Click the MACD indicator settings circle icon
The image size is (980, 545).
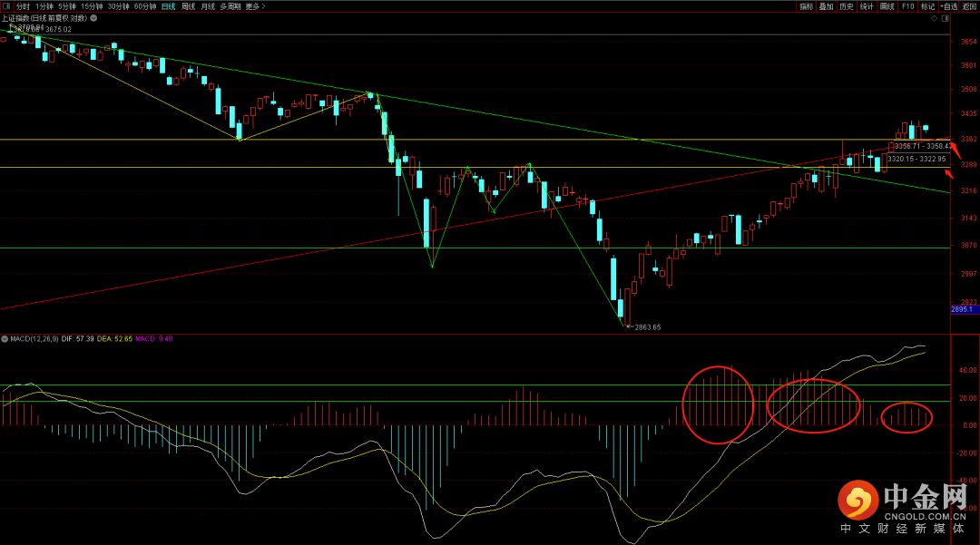[x=5, y=339]
